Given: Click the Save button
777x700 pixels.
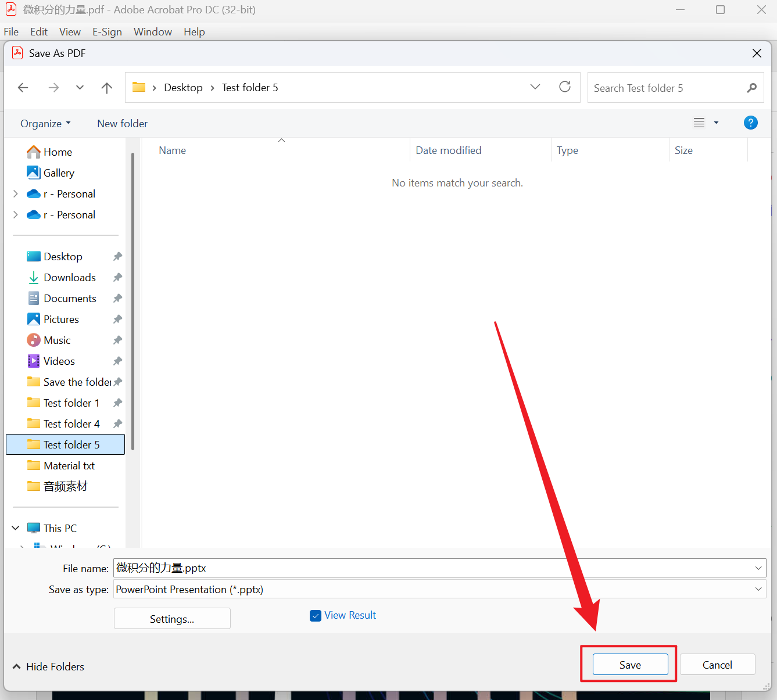Looking at the screenshot, I should 630,665.
